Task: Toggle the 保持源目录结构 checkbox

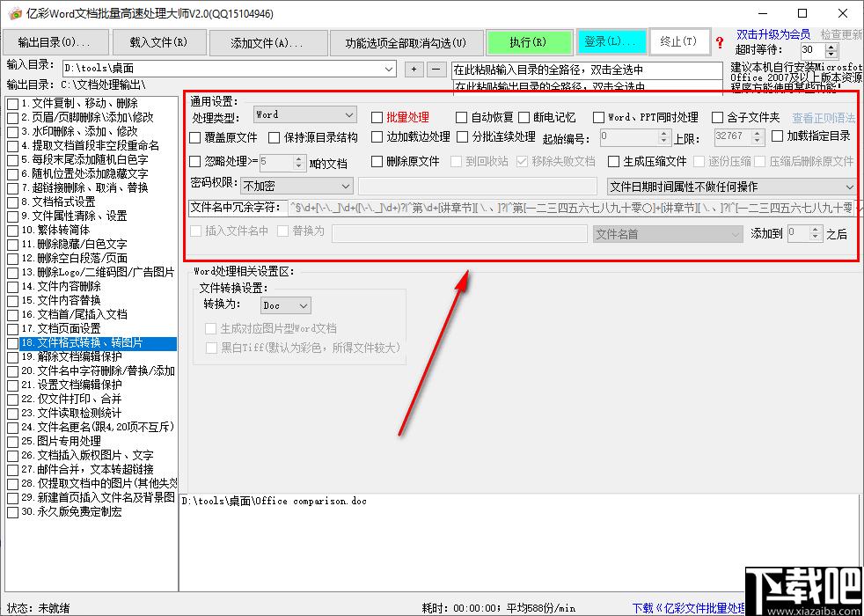Action: (x=275, y=137)
